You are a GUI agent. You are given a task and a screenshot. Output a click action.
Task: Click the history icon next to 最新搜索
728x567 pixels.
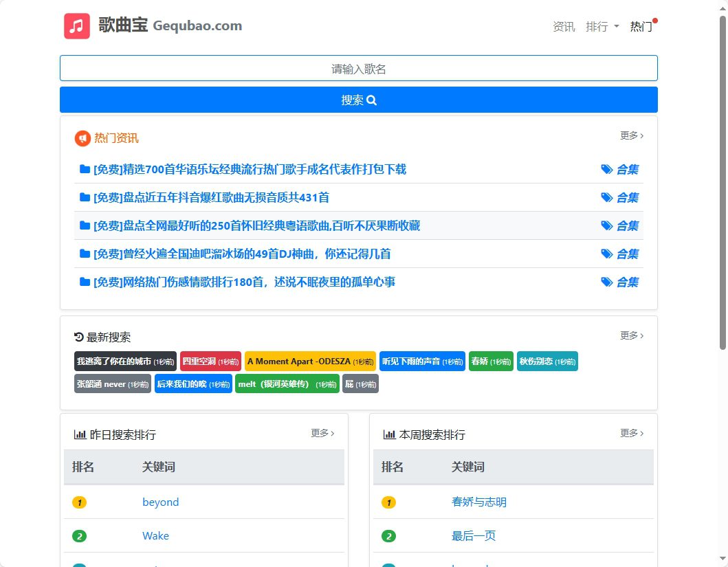click(x=79, y=337)
